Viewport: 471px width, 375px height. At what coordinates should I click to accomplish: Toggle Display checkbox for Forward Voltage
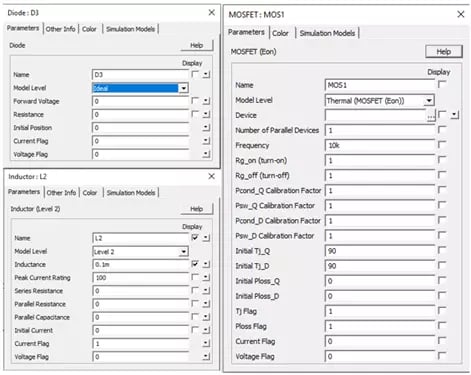(195, 100)
